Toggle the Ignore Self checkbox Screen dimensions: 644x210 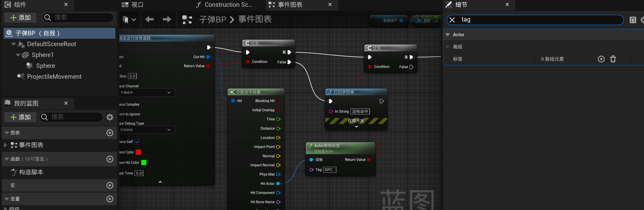[137, 142]
